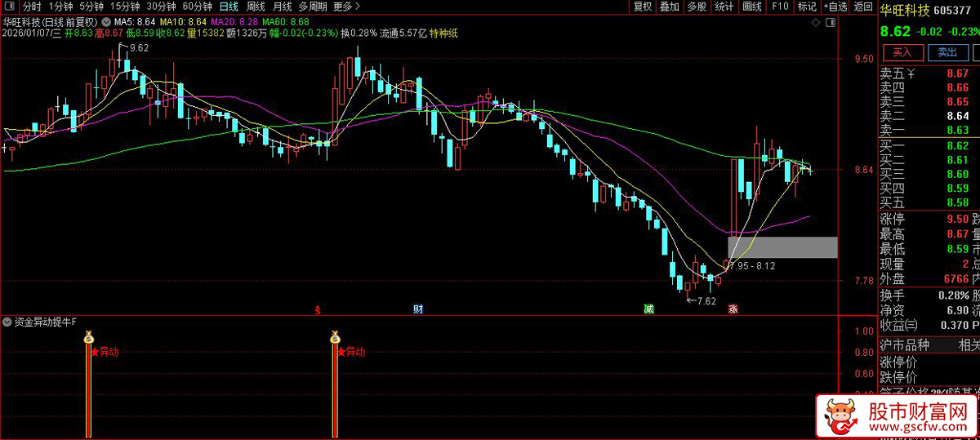
Task: Click the 特种纸 sector label
Action: tap(443, 33)
